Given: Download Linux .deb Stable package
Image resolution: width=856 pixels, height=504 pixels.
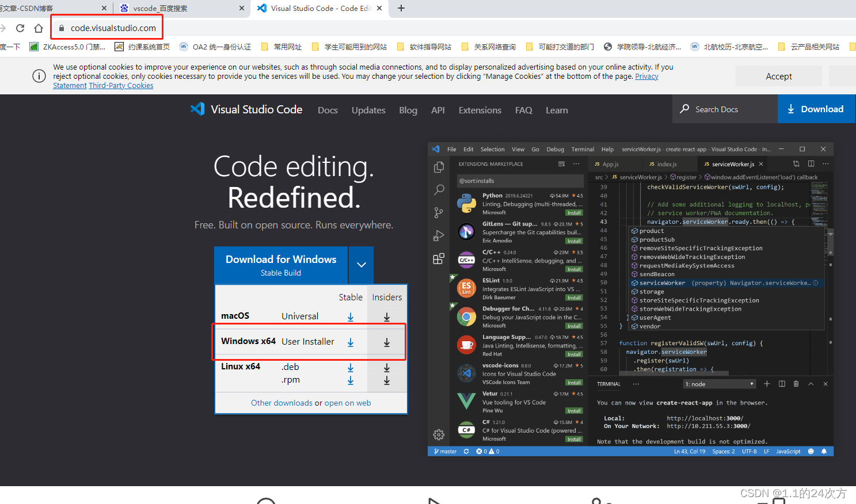Looking at the screenshot, I should tap(351, 367).
